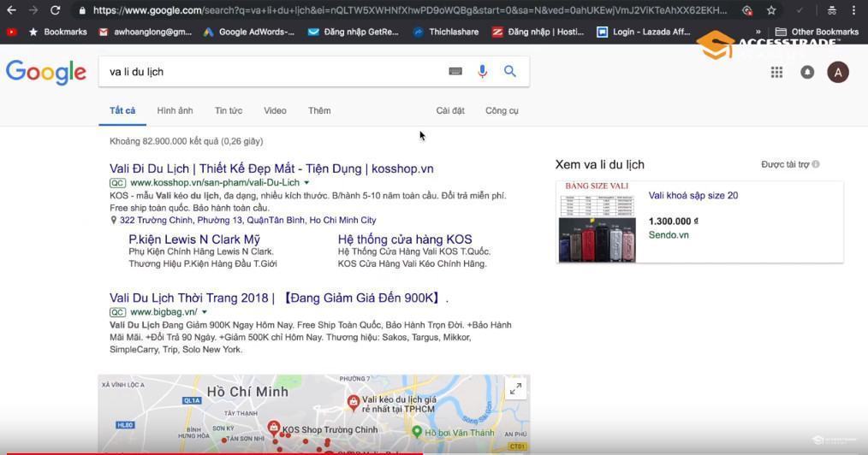Open Công cụ search tools

[502, 110]
